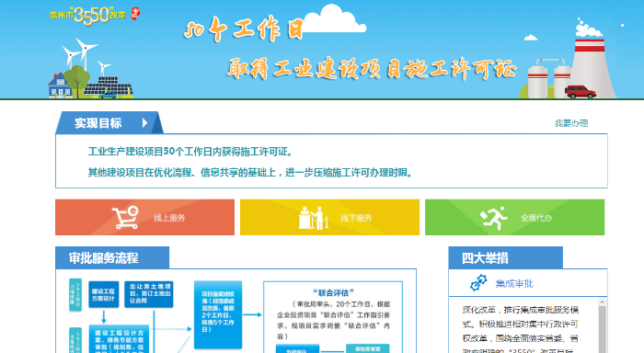644x353 pixels.
Task: Open the 集成审批 measure link
Action: pyautogui.click(x=514, y=284)
